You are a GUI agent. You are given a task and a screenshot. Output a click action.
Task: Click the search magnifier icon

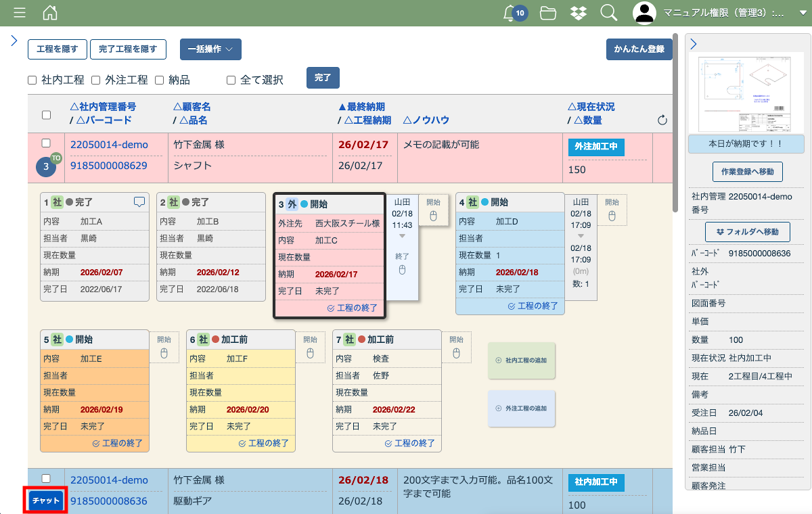click(608, 13)
